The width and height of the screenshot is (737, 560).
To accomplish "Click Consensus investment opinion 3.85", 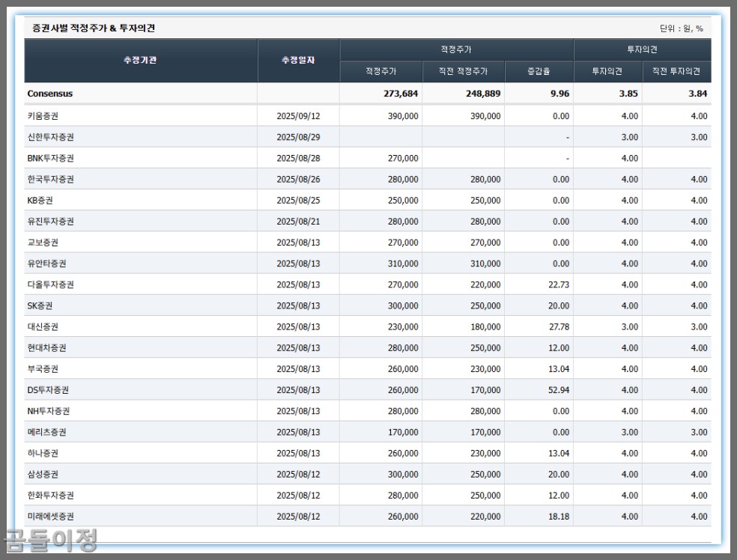I will pos(628,94).
